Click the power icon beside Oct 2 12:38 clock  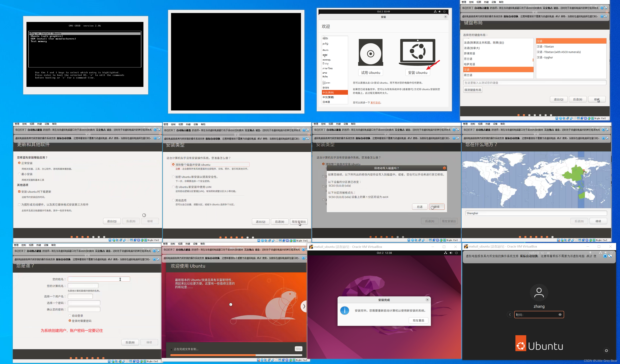tap(456, 253)
